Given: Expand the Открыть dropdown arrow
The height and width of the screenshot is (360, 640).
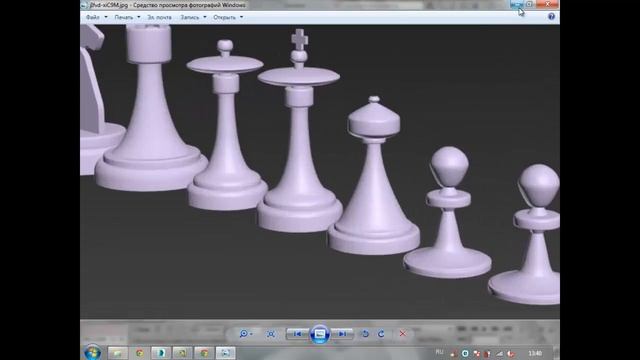Looking at the screenshot, I should (242, 17).
